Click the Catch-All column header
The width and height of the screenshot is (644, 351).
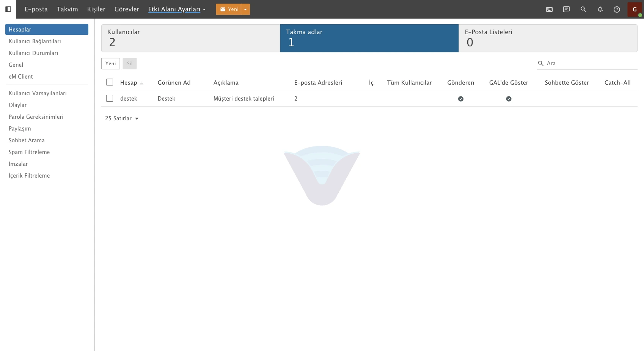[x=617, y=83]
